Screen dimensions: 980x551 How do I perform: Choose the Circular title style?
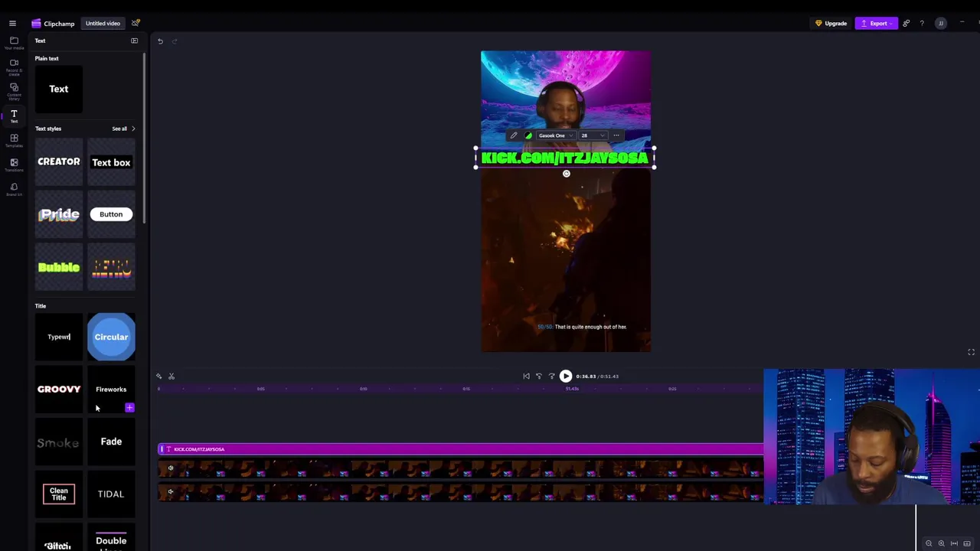[x=111, y=337]
